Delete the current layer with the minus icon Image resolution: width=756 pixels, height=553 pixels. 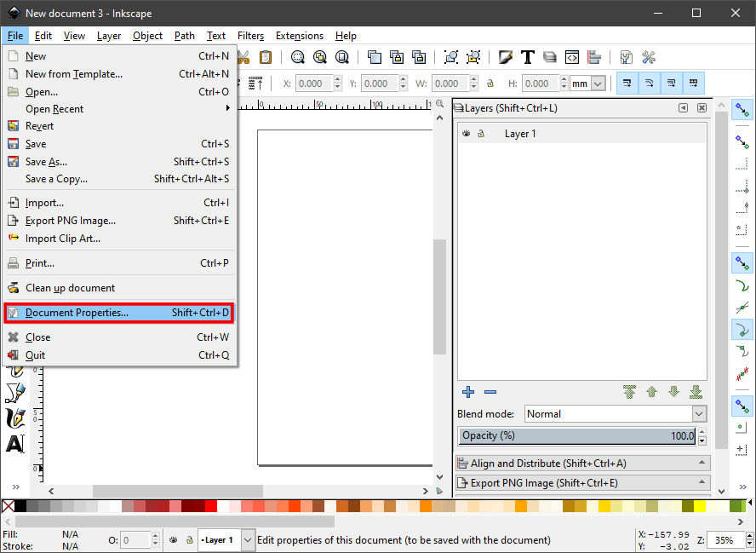pyautogui.click(x=490, y=392)
